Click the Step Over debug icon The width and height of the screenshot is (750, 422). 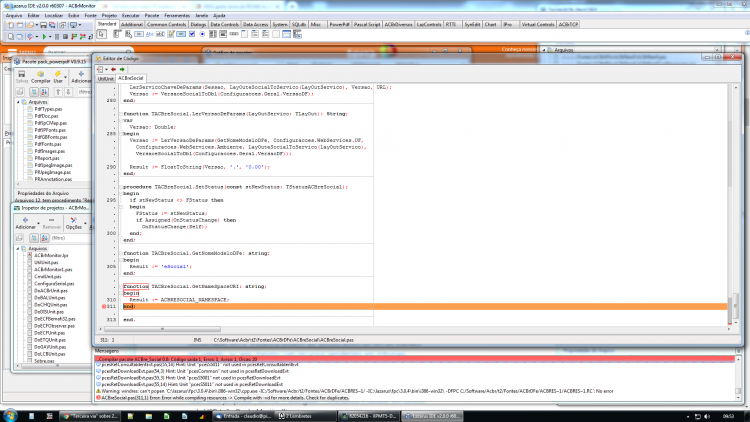tap(82, 36)
